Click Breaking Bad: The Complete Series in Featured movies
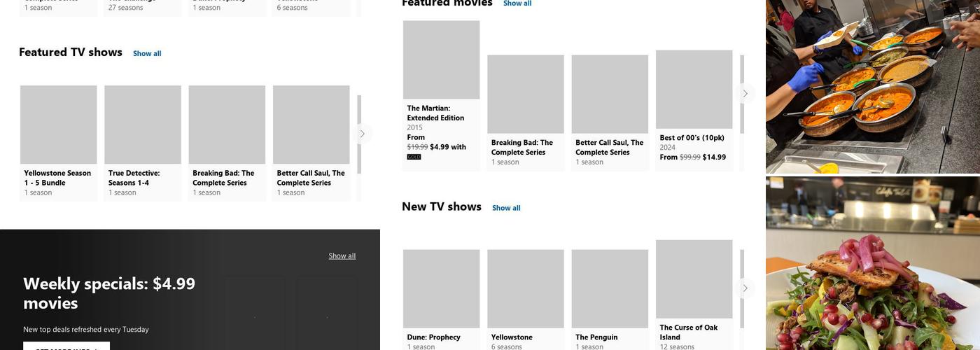The height and width of the screenshot is (350, 980). pos(526,94)
